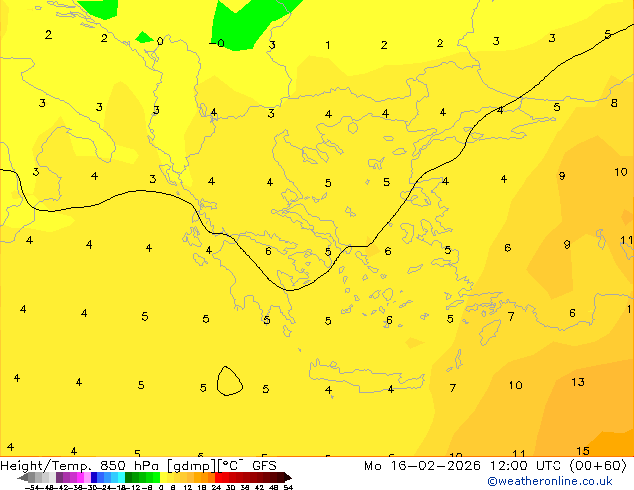Image resolution: width=634 pixels, height=490 pixels.
Task: Click the gray left arrow end of legend
Action: (23, 477)
